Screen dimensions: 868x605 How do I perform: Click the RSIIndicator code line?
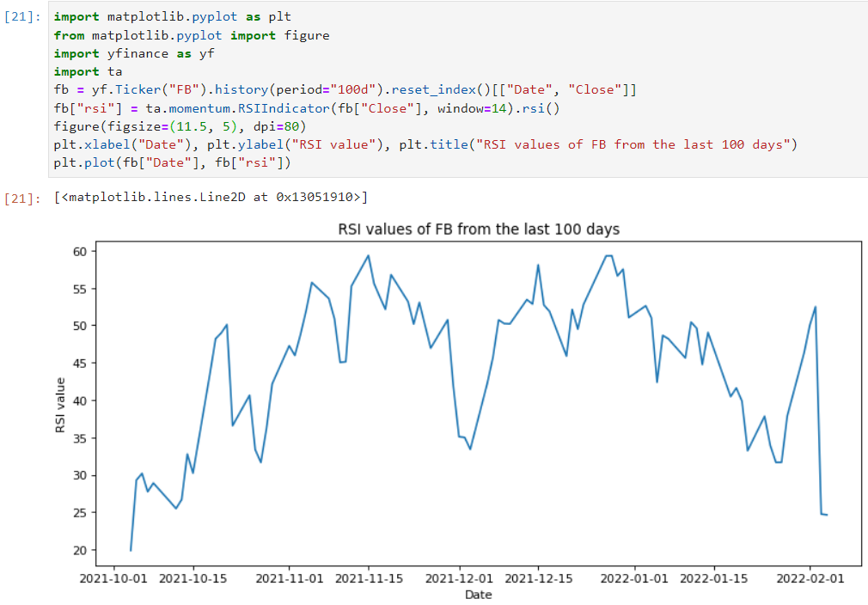pyautogui.click(x=307, y=108)
